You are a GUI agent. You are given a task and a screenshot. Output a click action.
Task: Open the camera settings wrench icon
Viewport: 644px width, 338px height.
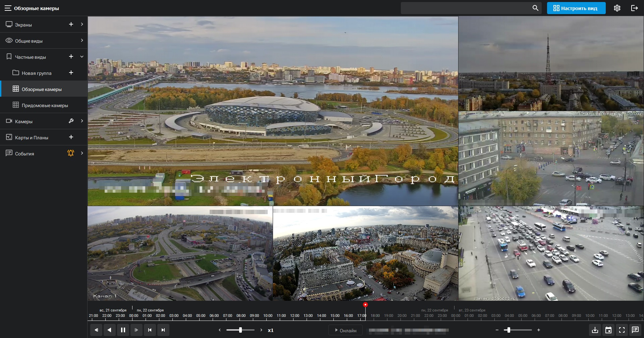coord(71,121)
